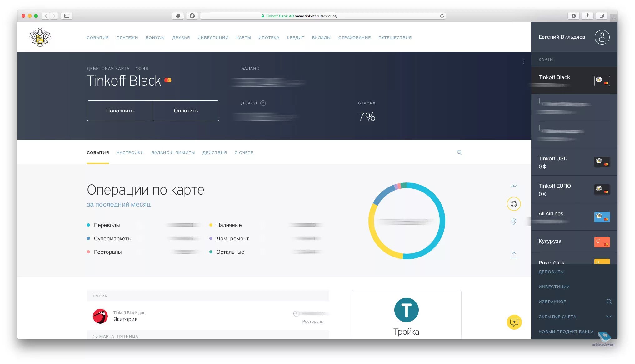Click the graph trend icon on right panel
This screenshot has height=364, width=635.
click(514, 186)
